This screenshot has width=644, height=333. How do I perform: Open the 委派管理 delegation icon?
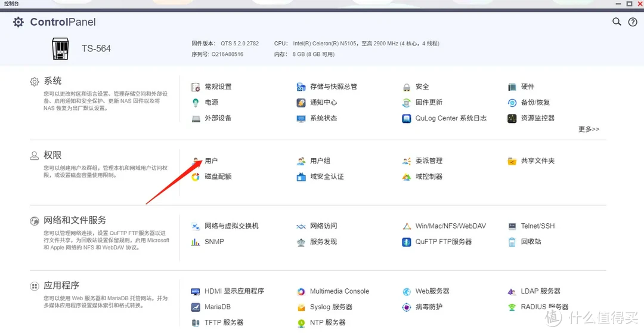point(407,161)
